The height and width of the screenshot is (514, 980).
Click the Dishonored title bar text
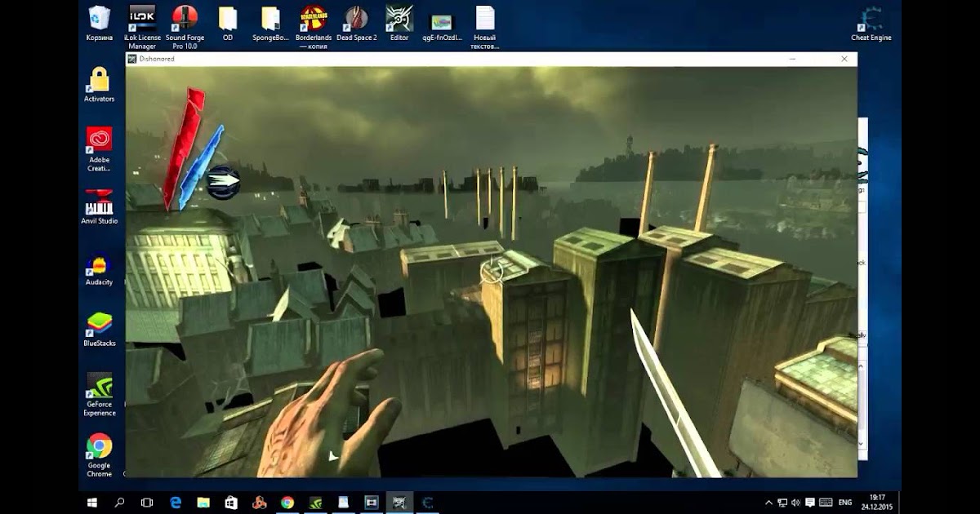coord(157,59)
